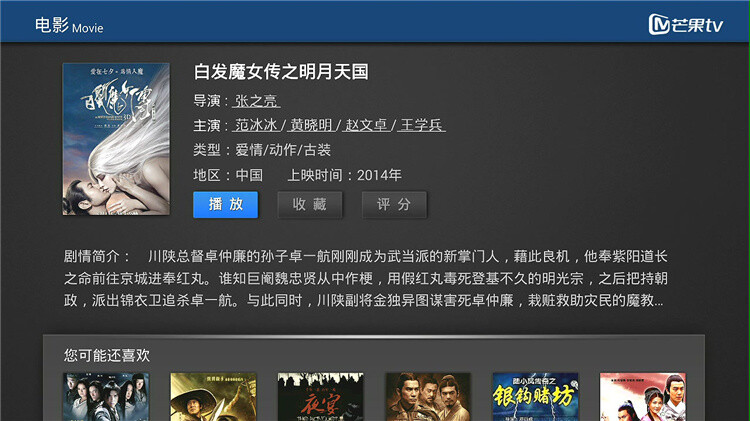Screen dimensions: 750x421
Task: Select the straw-hat warrior recommended poster
Action: coord(213,397)
